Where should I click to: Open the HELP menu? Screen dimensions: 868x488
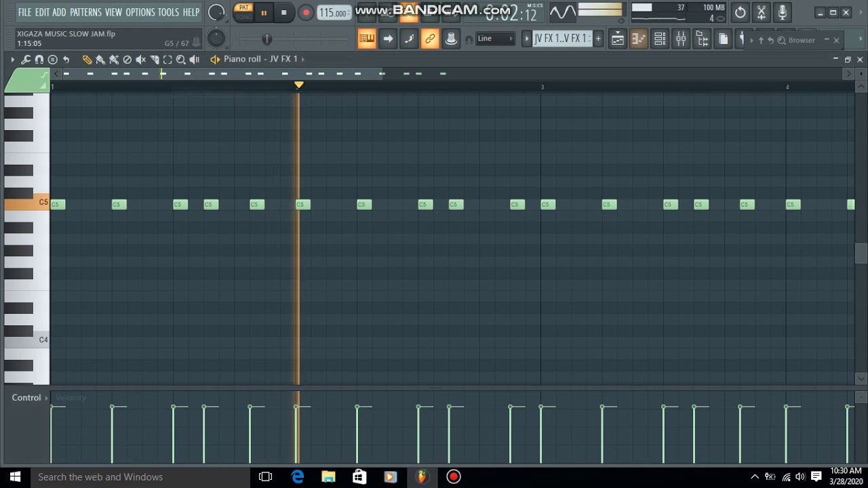191,12
